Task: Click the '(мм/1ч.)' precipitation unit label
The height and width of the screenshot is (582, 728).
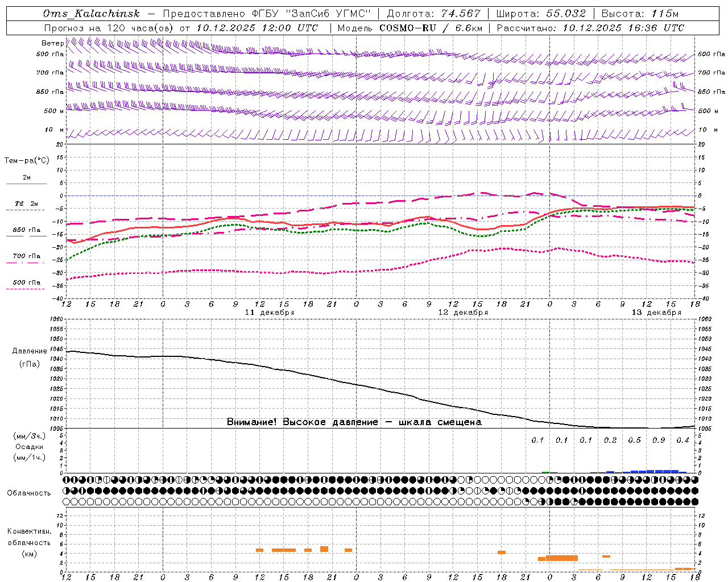Action: 30,458
